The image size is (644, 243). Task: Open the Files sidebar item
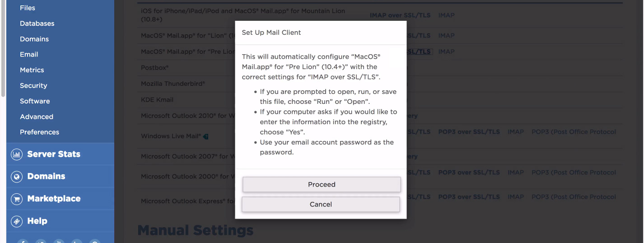click(28, 8)
